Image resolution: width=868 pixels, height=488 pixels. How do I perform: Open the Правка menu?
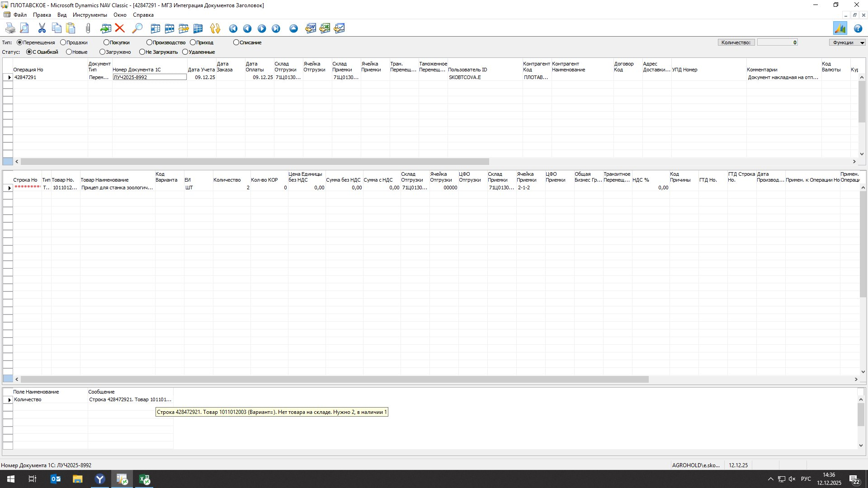point(42,15)
